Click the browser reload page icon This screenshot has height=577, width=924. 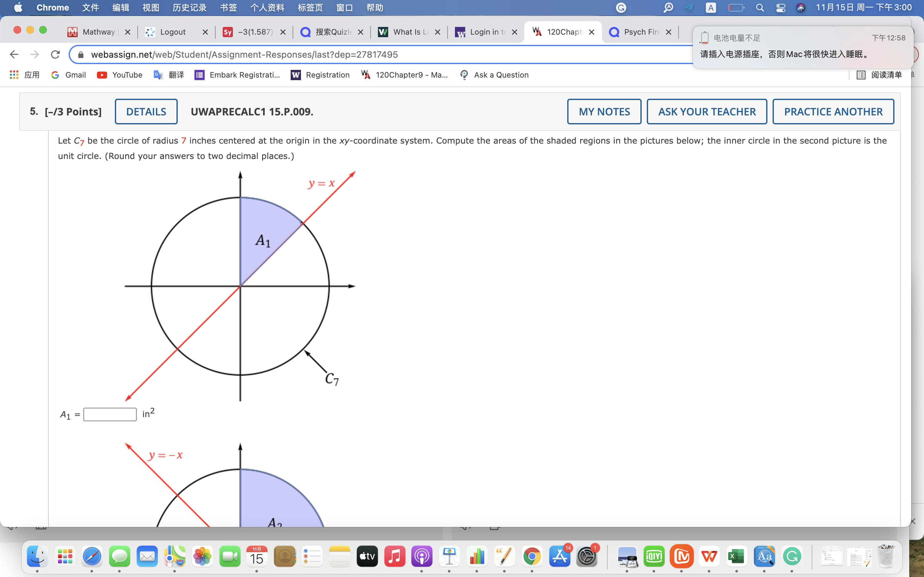(56, 54)
